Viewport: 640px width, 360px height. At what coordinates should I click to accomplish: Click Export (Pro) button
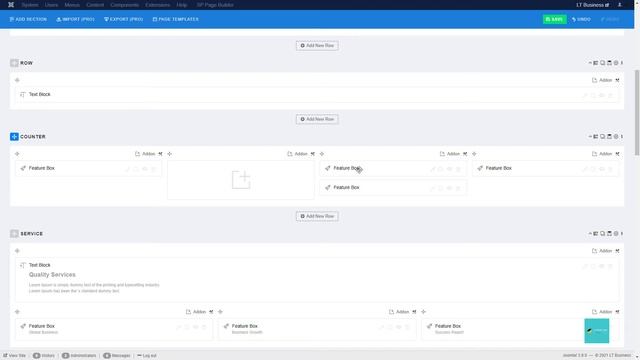pyautogui.click(x=124, y=19)
